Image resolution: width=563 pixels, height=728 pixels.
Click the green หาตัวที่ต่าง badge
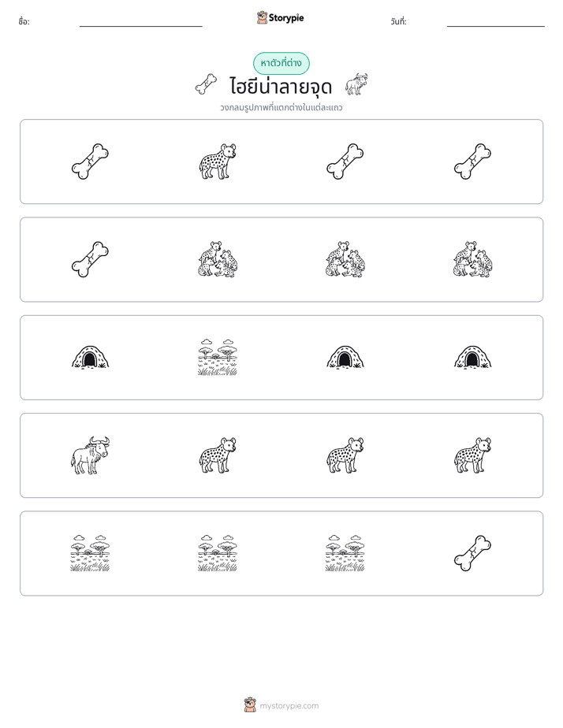tap(281, 63)
